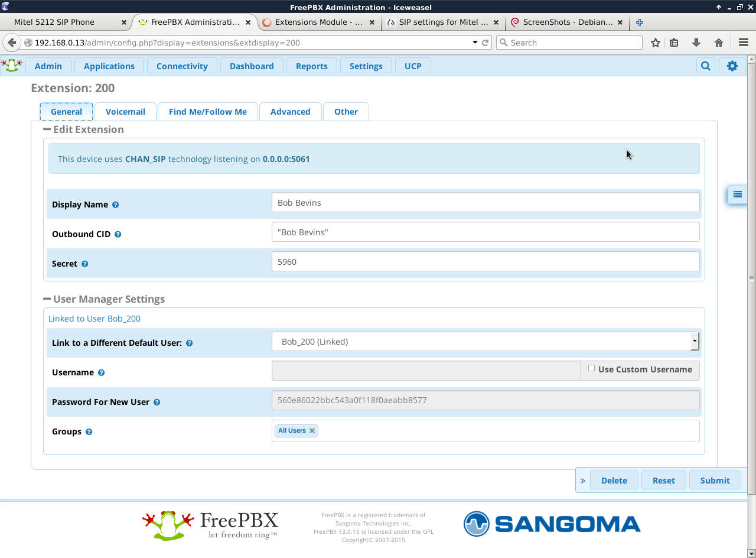Viewport: 756px width, 558px height.
Task: Click the browser Search box
Action: point(569,43)
